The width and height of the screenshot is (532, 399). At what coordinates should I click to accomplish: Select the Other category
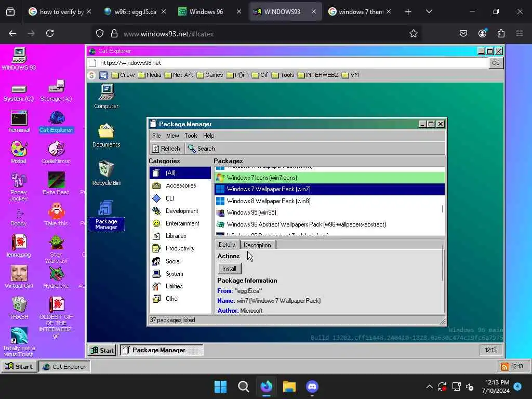pos(180,299)
